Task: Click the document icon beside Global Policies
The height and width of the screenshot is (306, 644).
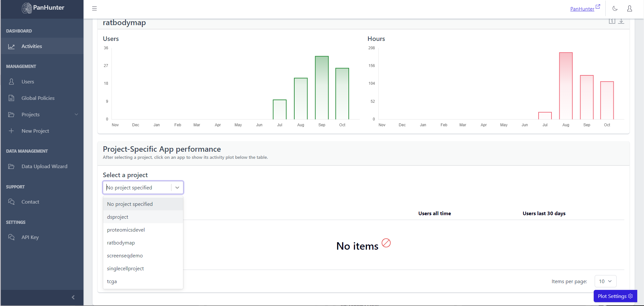Action: pyautogui.click(x=11, y=98)
